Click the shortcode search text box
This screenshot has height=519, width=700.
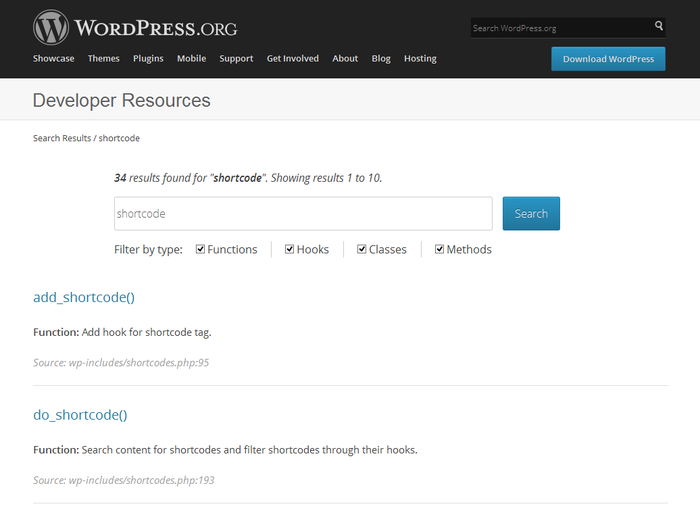303,214
